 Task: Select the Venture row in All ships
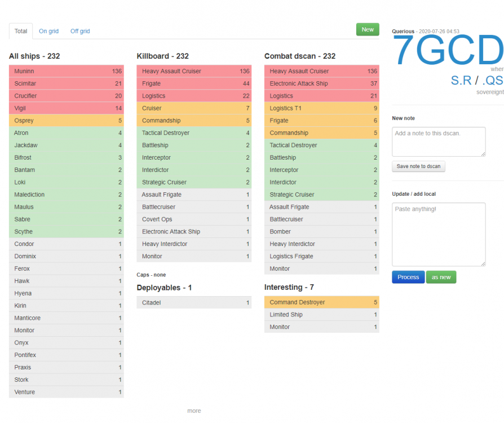click(x=67, y=392)
